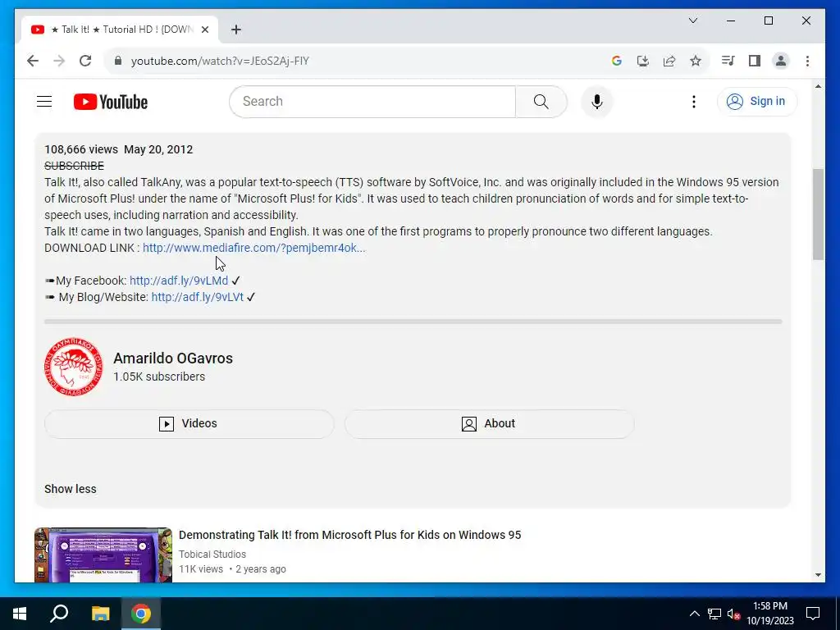The image size is (840, 630).
Task: Click the Sign in button
Action: click(x=757, y=101)
